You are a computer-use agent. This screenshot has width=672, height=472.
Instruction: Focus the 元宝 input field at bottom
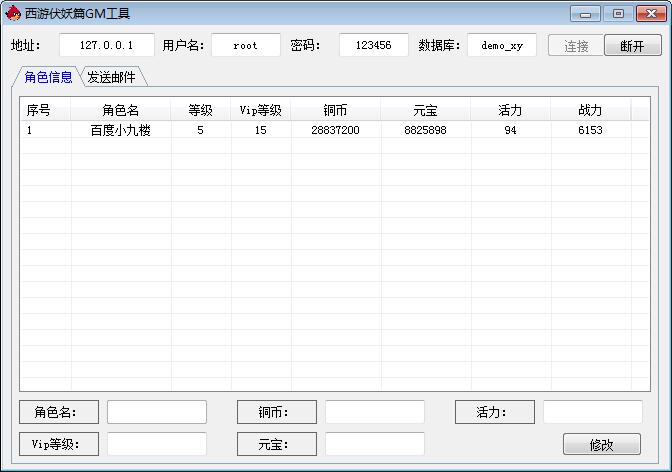374,444
